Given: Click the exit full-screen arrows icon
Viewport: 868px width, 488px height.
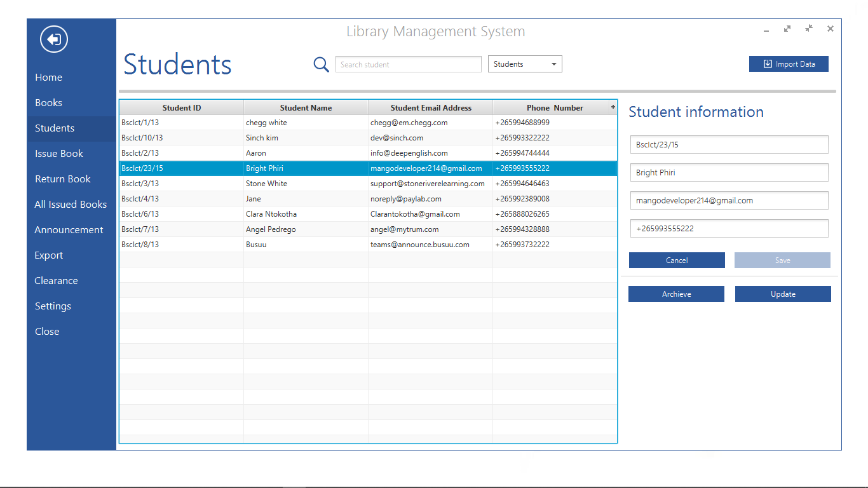Looking at the screenshot, I should (808, 29).
